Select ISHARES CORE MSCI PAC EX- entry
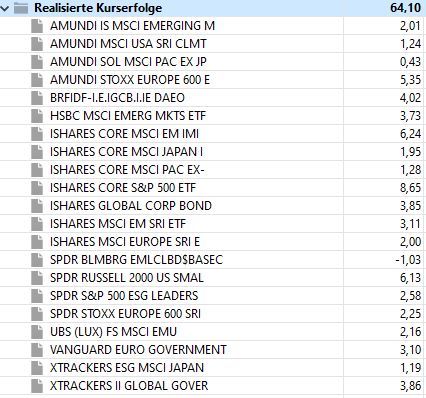This screenshot has height=398, width=426. [127, 170]
